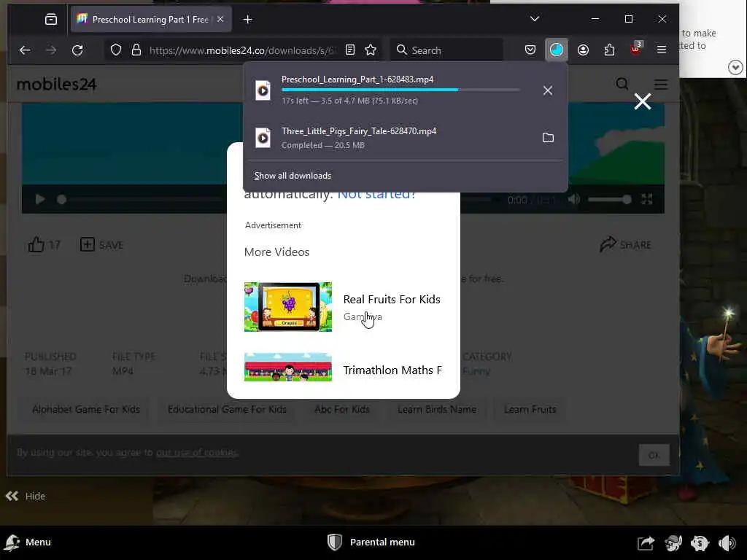Image resolution: width=747 pixels, height=560 pixels.
Task: Toggle the downloads panel button
Action: [557, 50]
